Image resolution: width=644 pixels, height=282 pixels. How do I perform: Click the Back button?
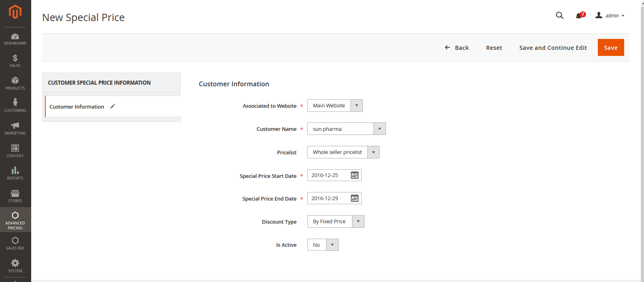(457, 47)
